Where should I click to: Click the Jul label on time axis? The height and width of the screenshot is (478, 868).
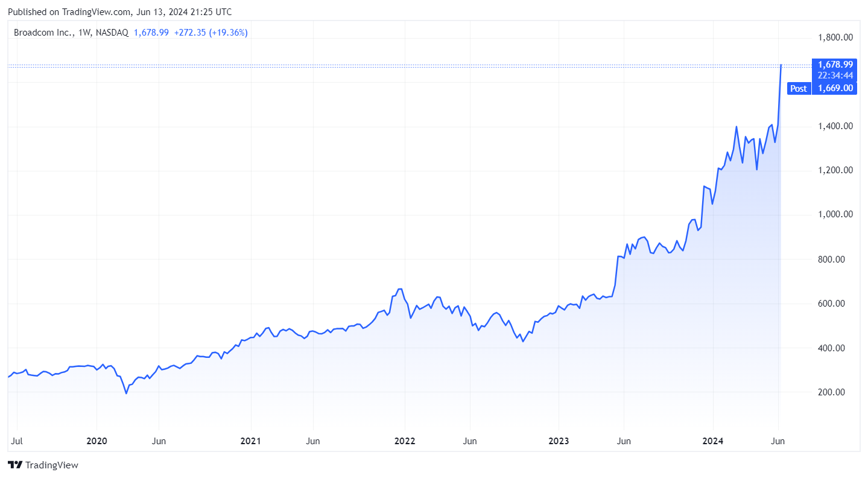[x=17, y=441]
